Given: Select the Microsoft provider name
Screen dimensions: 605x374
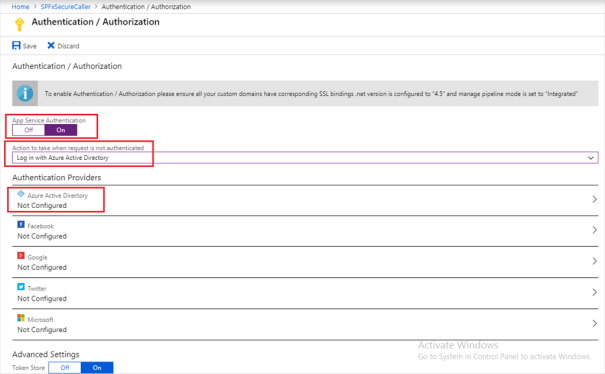Looking at the screenshot, I should [x=41, y=320].
